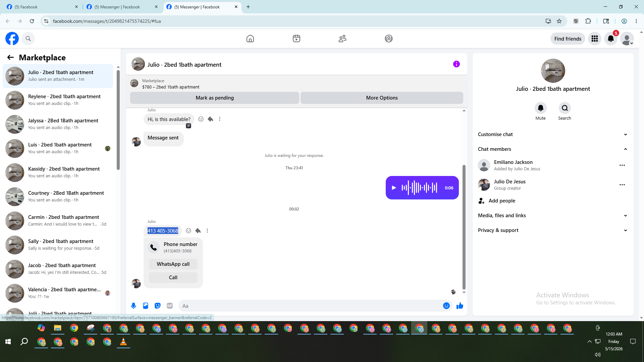Choose a sticker icon
Viewport: 644px width, 362px height.
158,306
